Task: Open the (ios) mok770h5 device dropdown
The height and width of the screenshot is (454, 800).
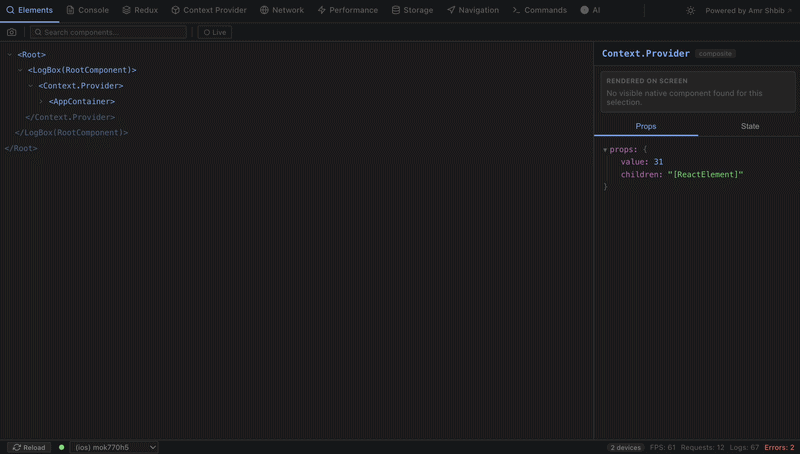Action: point(114,447)
